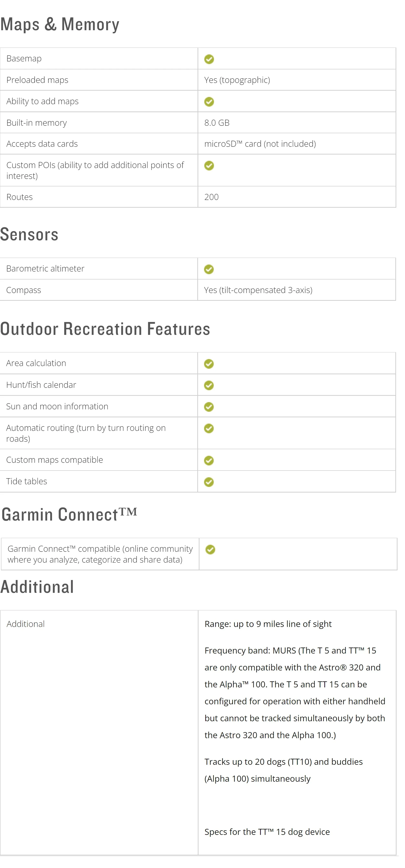Click the Hunt/fish calendar checkmark icon
The width and height of the screenshot is (405, 868).
coord(209,385)
